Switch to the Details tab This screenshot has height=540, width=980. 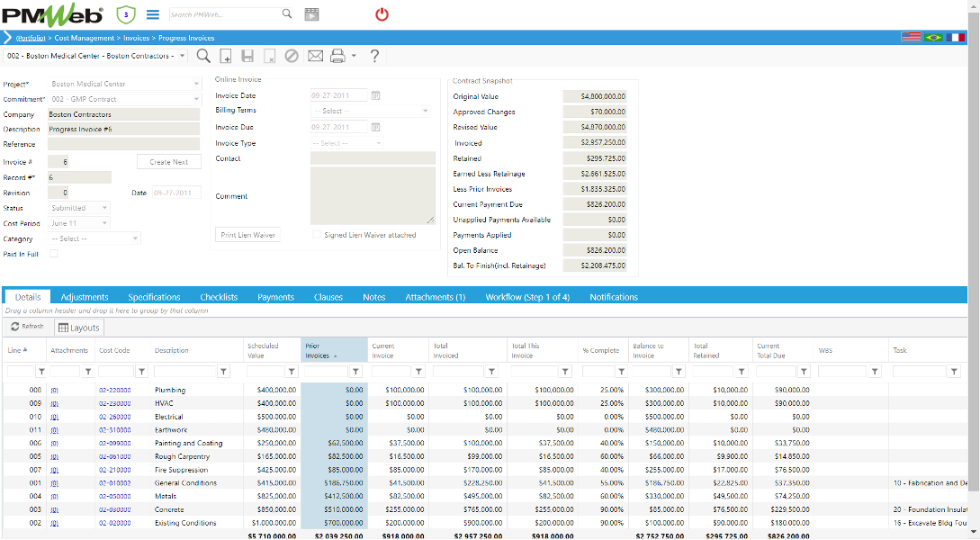coord(28,297)
